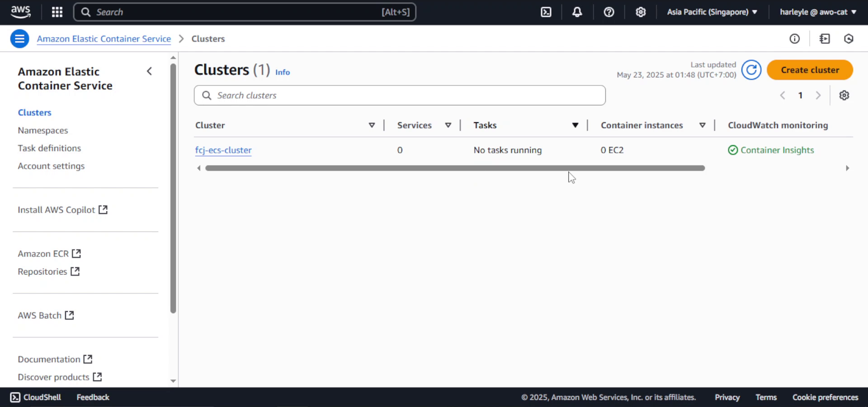Open Cookie preferences
The height and width of the screenshot is (407, 868).
point(825,398)
